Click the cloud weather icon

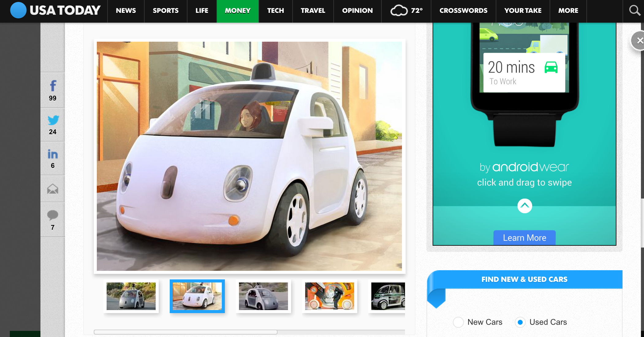pos(399,11)
